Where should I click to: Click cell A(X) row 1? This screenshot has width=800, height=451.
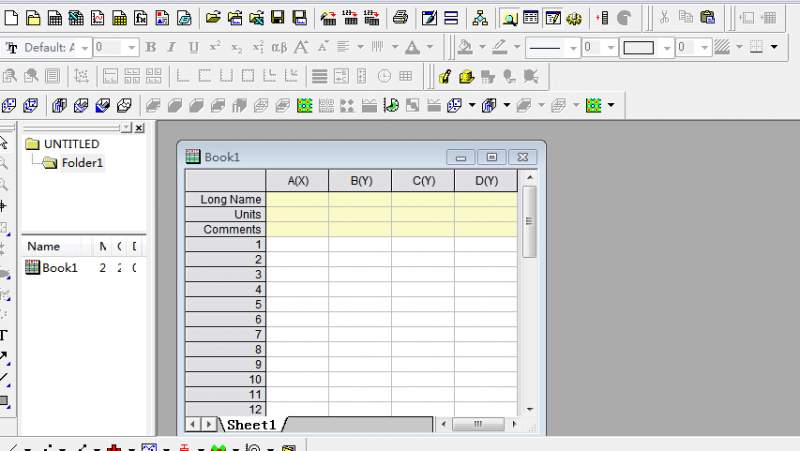point(297,244)
